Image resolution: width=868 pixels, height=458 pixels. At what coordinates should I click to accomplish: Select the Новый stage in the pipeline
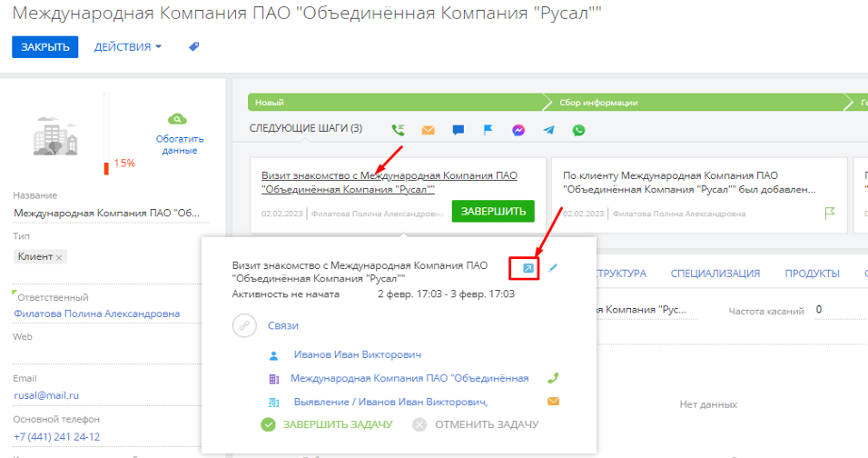tap(396, 103)
